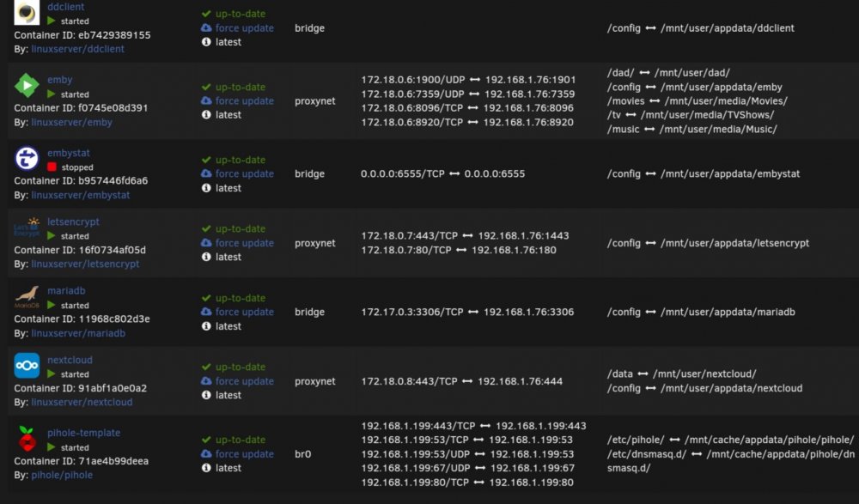
Task: Click the mariadb seal icon
Action: click(x=27, y=297)
